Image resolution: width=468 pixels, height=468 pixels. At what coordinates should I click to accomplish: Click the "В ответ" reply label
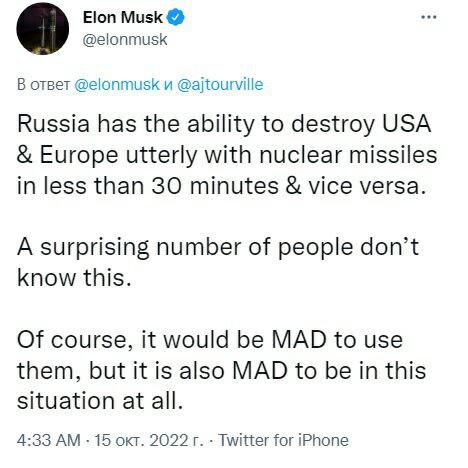pyautogui.click(x=43, y=85)
